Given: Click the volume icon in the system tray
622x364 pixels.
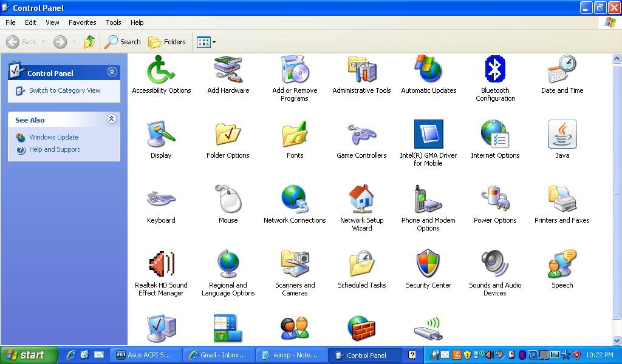Looking at the screenshot, I should (489, 356).
